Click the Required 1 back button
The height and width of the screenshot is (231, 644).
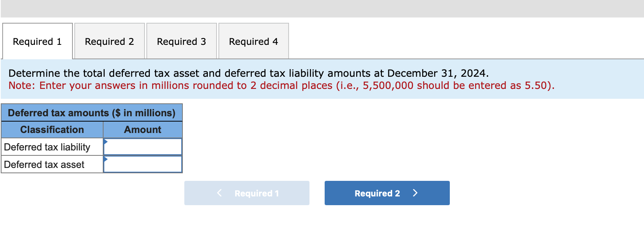[x=247, y=193]
